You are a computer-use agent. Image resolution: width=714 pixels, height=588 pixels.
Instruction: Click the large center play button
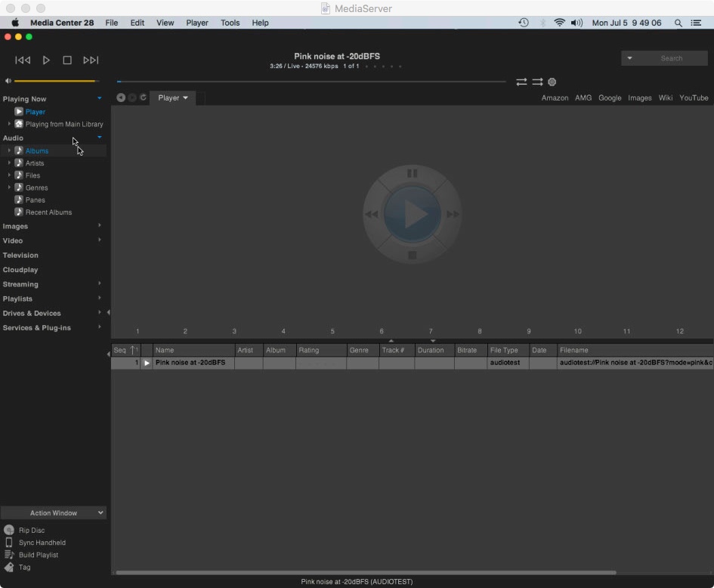click(x=412, y=214)
